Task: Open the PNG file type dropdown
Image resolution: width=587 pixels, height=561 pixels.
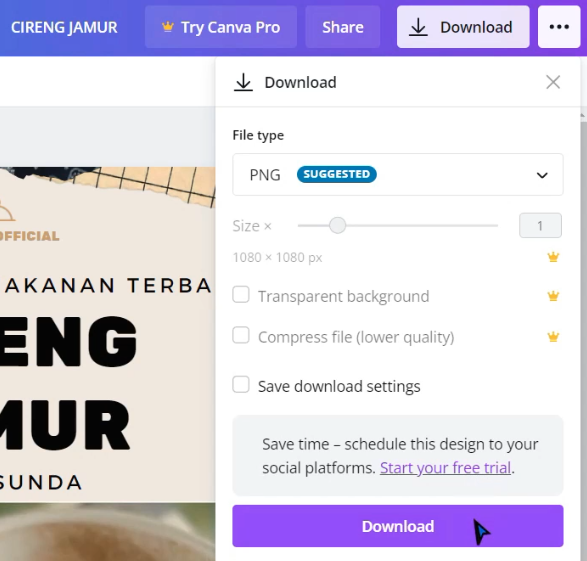Action: click(398, 174)
